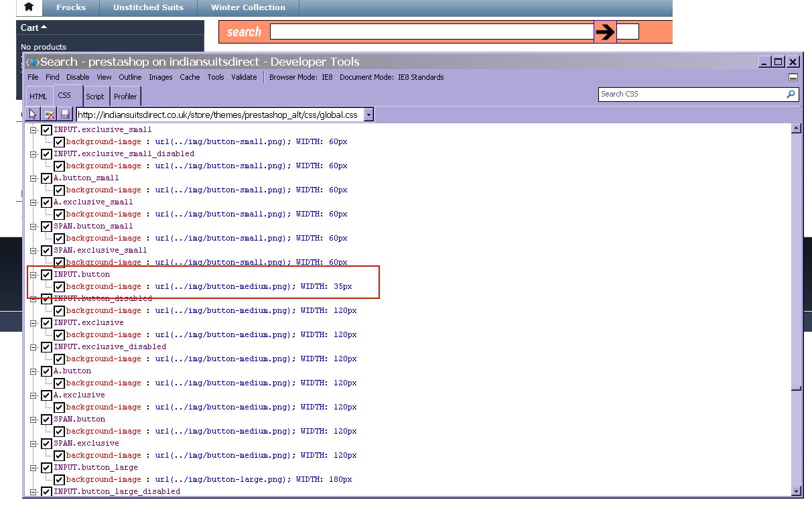
Task: Click the unpin icon right of the menu bar
Action: (x=793, y=78)
